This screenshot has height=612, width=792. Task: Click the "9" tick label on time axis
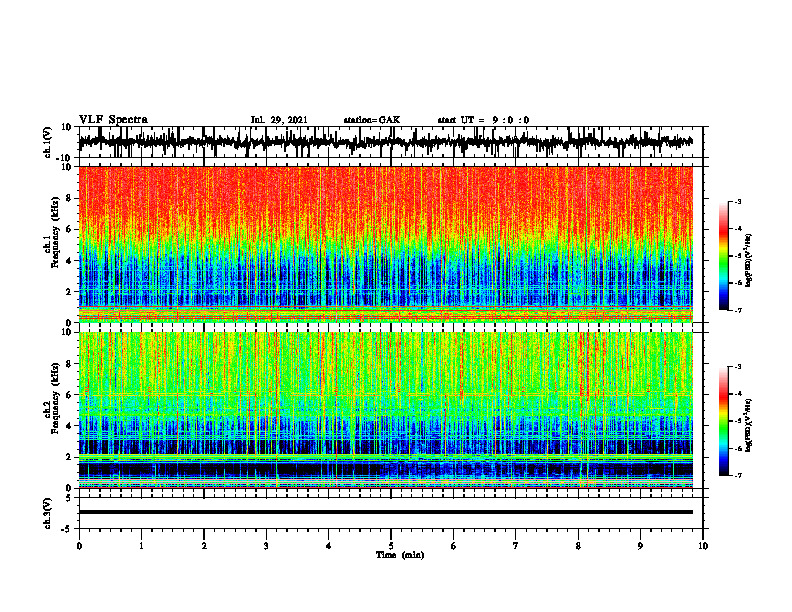tap(640, 546)
